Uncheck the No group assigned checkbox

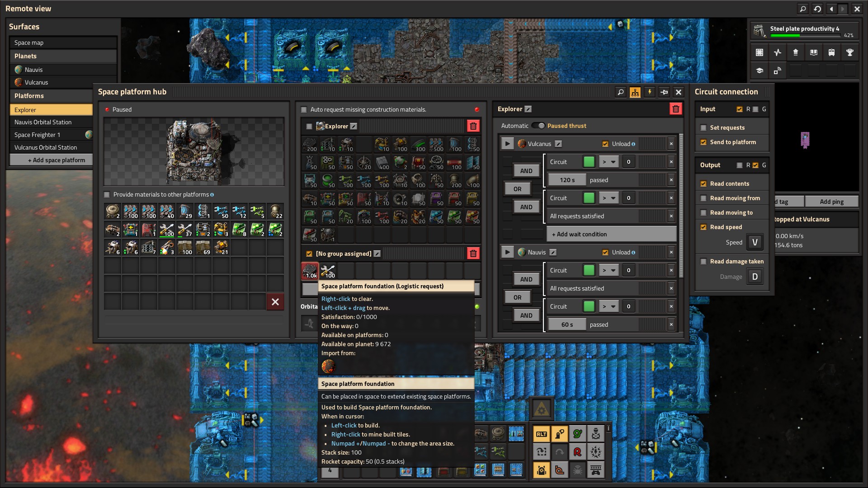coord(309,254)
